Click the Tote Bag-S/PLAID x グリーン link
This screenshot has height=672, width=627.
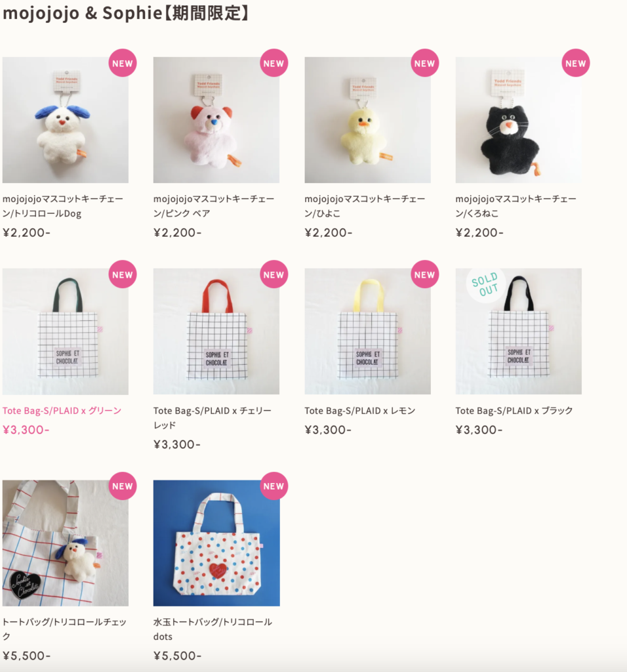point(62,411)
